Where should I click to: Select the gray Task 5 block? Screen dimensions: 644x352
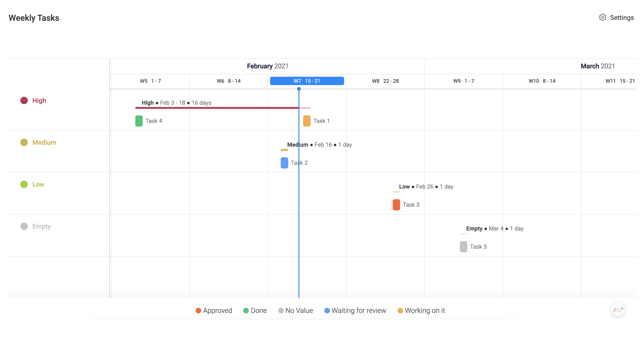463,247
